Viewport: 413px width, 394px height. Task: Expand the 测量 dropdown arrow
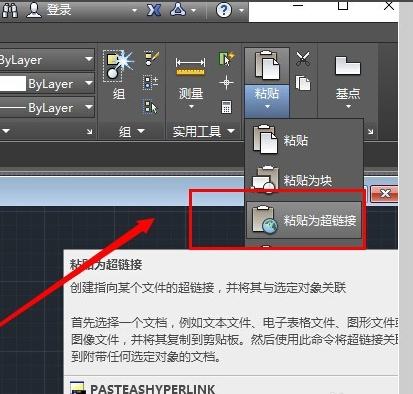191,107
